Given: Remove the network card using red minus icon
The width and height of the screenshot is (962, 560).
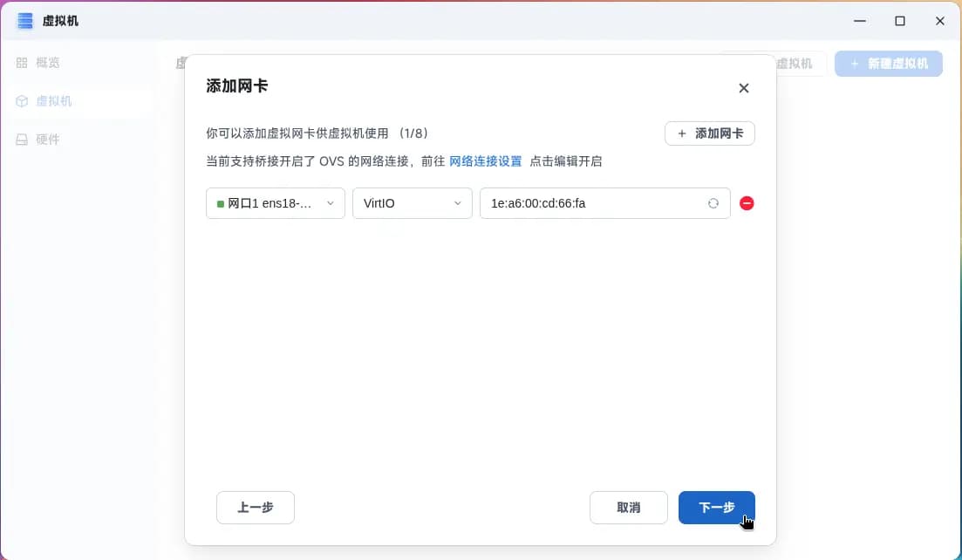Looking at the screenshot, I should tap(747, 203).
